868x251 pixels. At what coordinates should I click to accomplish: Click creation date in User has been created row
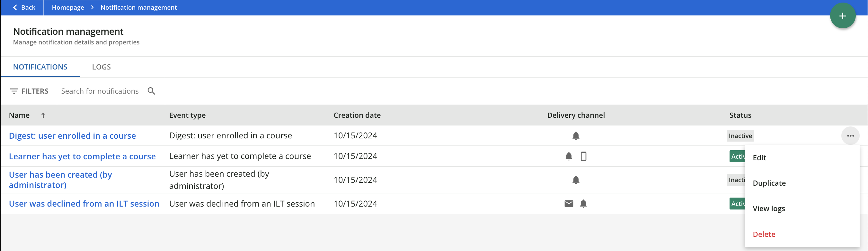(355, 180)
